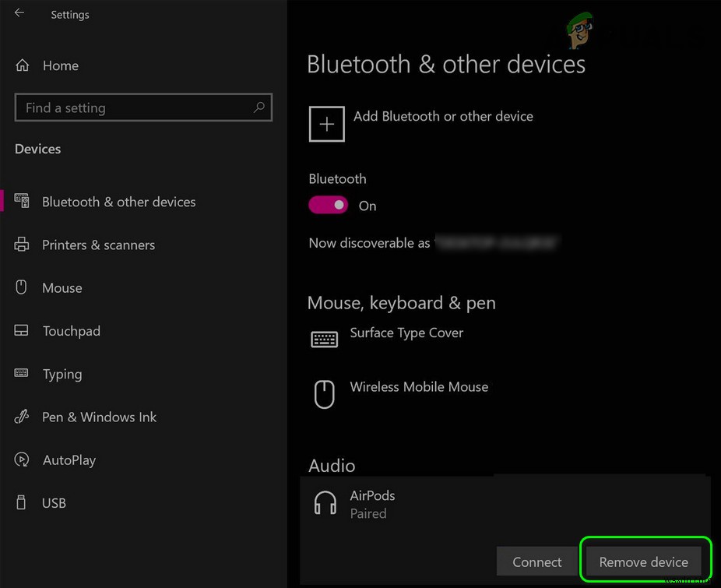Open Mouse settings via its icon
The height and width of the screenshot is (588, 721).
coord(22,287)
